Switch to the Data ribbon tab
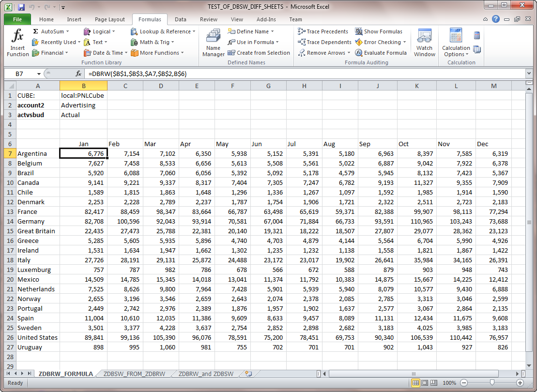This screenshot has width=537, height=392. coord(181,19)
